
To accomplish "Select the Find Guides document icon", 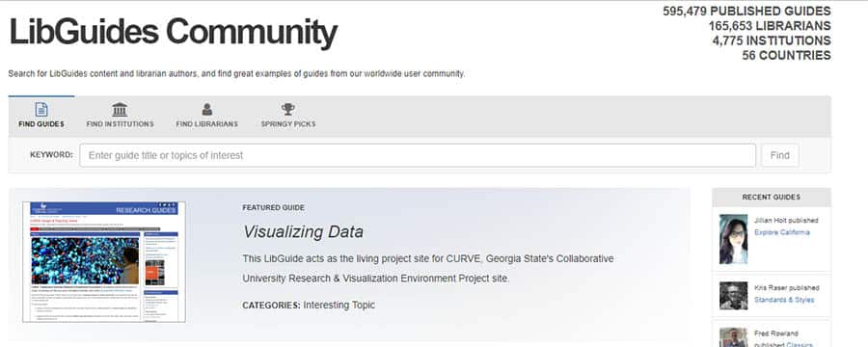I will [x=41, y=109].
